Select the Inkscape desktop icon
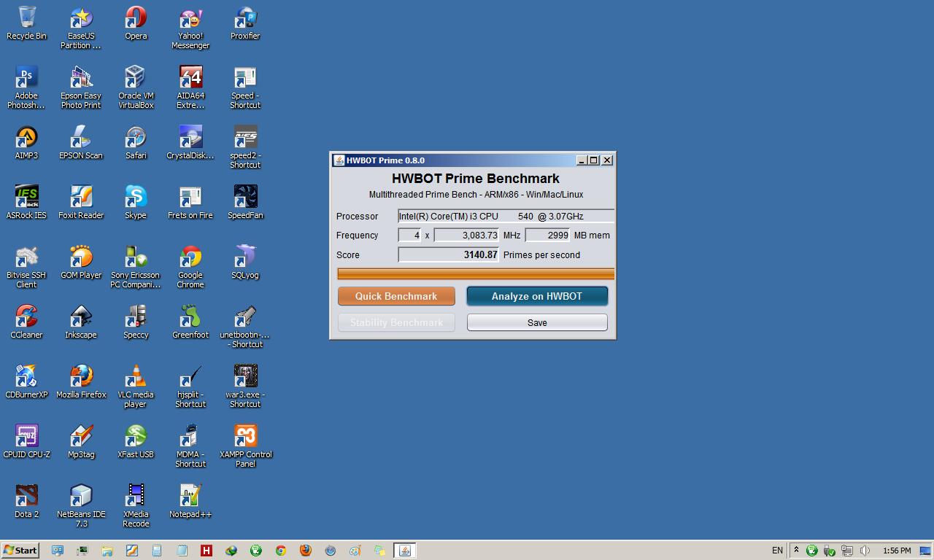934x560 pixels. (x=81, y=322)
